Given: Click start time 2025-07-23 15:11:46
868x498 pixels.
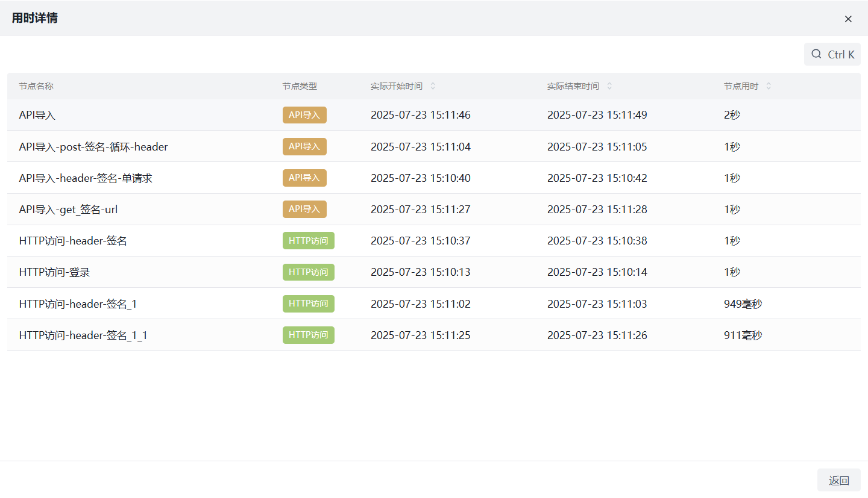Looking at the screenshot, I should point(421,115).
